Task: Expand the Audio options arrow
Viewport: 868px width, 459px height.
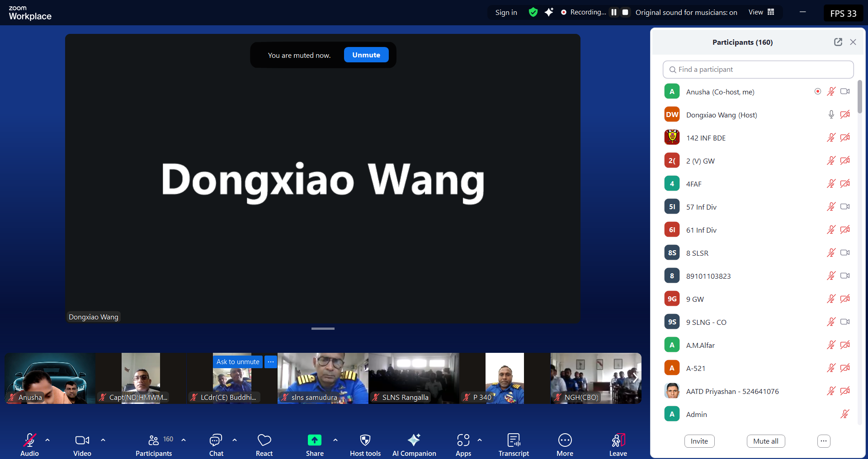Action: [x=47, y=440]
